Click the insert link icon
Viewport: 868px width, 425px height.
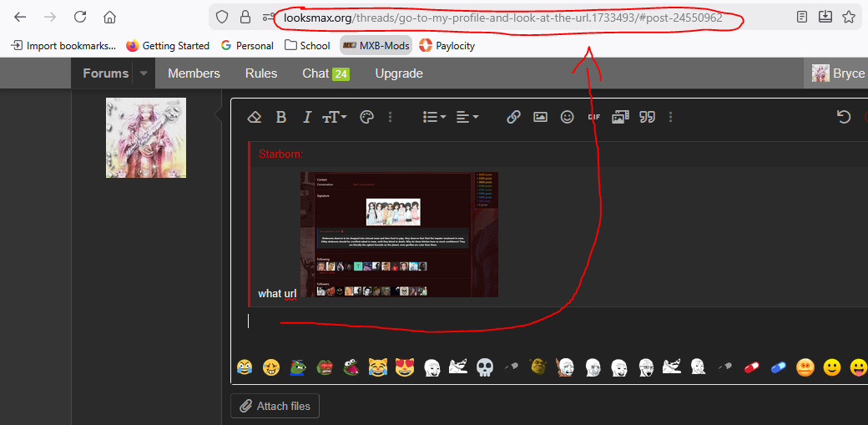(513, 118)
